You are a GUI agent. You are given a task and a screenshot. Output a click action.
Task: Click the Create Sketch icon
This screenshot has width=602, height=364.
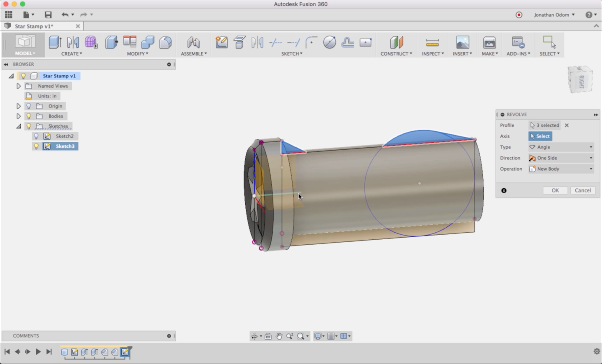tap(221, 42)
